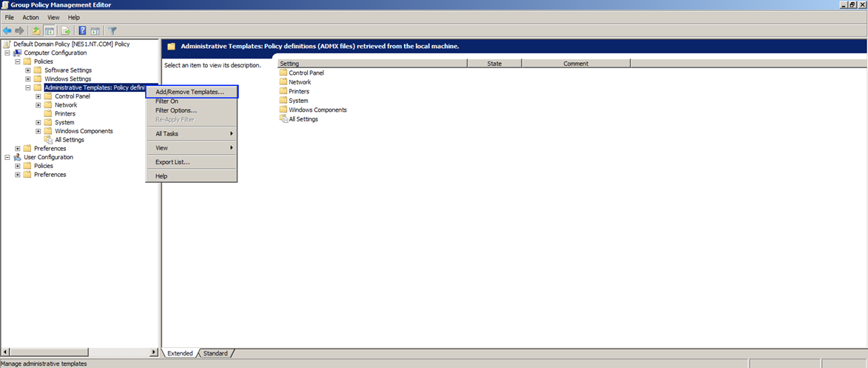Sort by the Setting column header
The width and height of the screenshot is (868, 368).
point(372,64)
